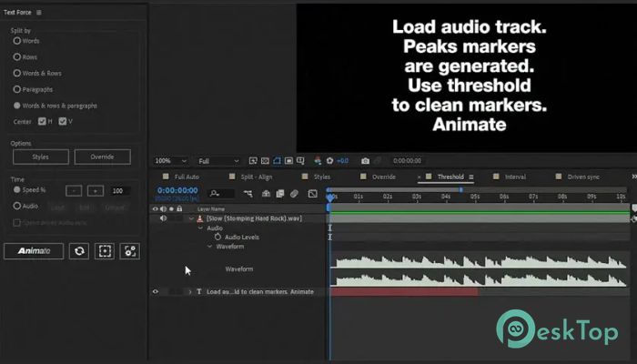The width and height of the screenshot is (637, 364).
Task: Click the Styles options button
Action: click(x=41, y=157)
